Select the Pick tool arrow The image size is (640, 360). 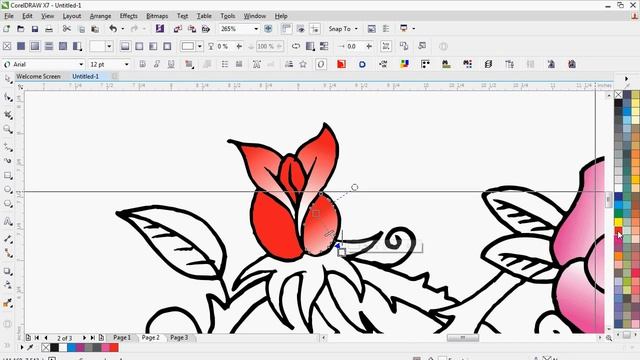pyautogui.click(x=8, y=79)
